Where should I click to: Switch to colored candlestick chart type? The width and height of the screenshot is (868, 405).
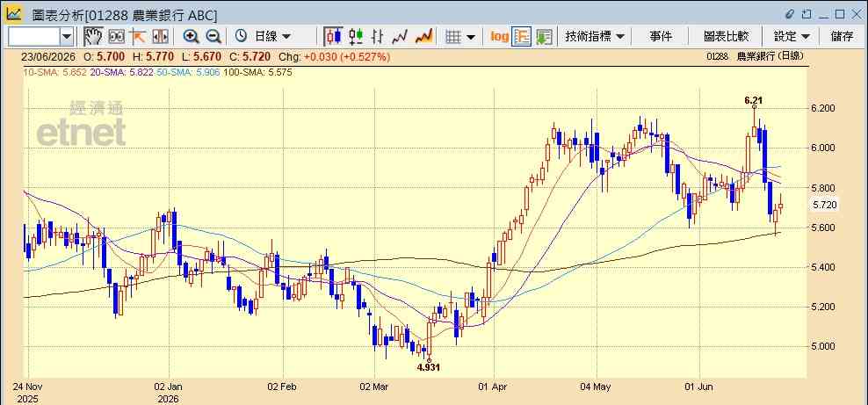(x=356, y=37)
